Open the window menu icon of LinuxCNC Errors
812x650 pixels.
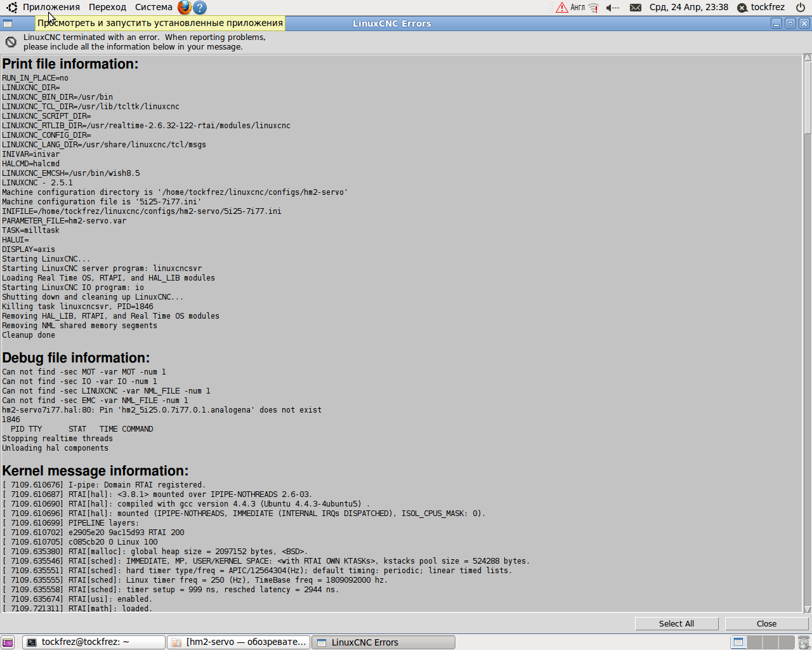[8, 23]
